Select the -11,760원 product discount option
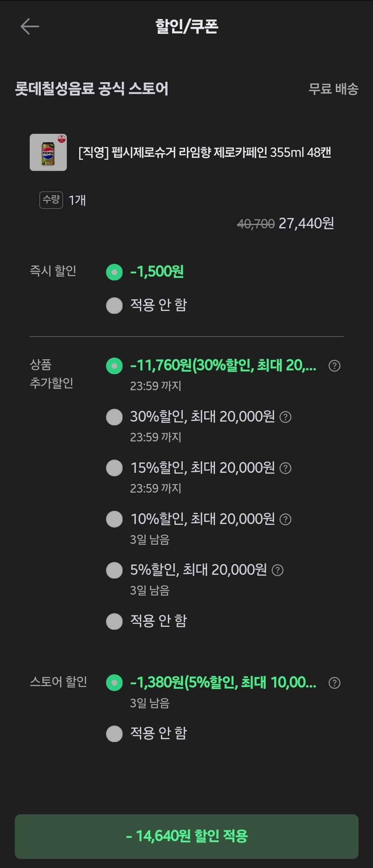Image resolution: width=373 pixels, height=868 pixels. tap(114, 366)
